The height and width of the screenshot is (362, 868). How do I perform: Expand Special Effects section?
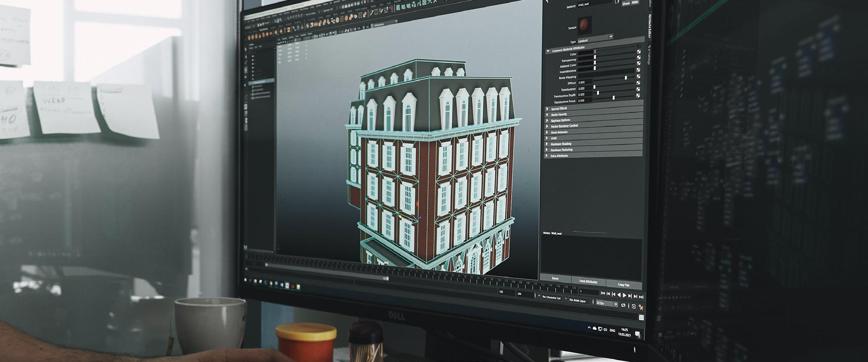point(547,109)
